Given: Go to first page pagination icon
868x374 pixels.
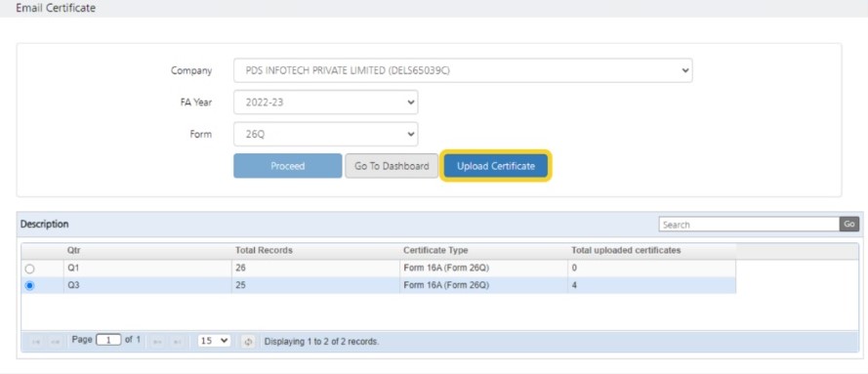Looking at the screenshot, I should coord(36,342).
